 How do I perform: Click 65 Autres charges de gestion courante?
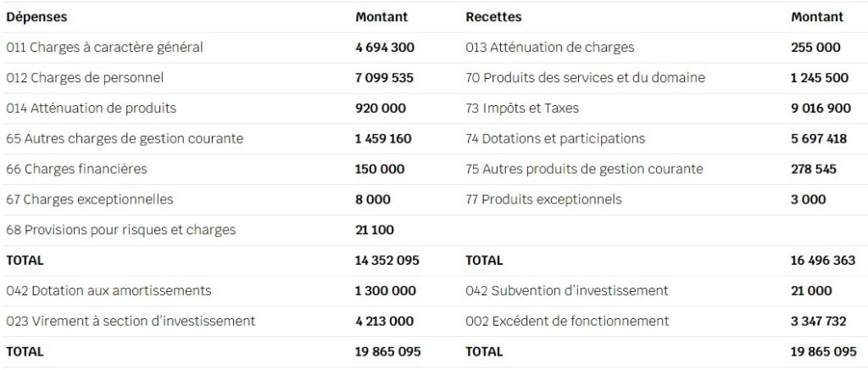click(125, 139)
